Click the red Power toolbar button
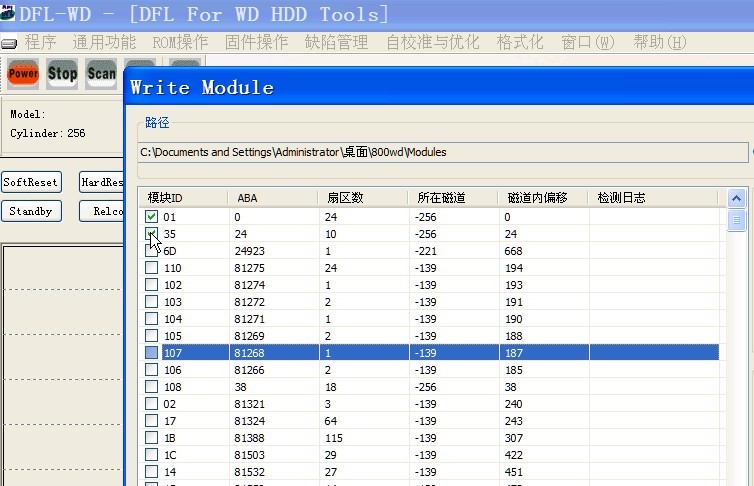This screenshot has height=486, width=754. (23, 74)
